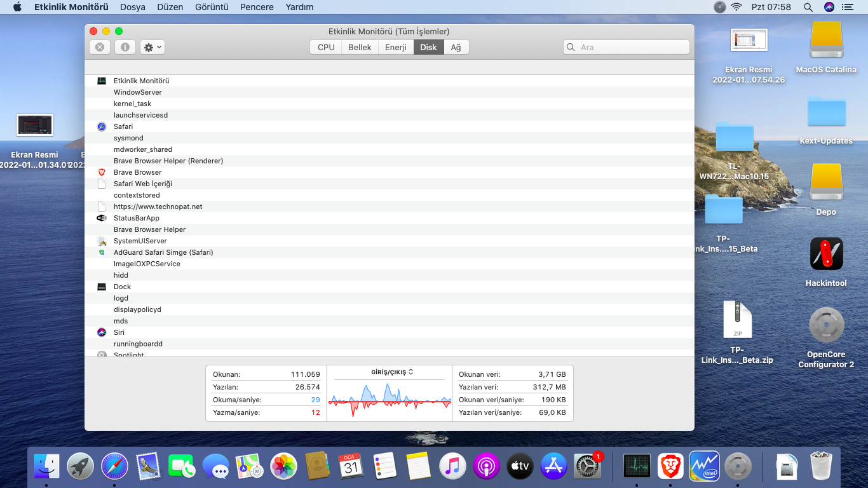The height and width of the screenshot is (488, 868).
Task: Open Hackintool icon on the desktop
Action: pos(826,255)
